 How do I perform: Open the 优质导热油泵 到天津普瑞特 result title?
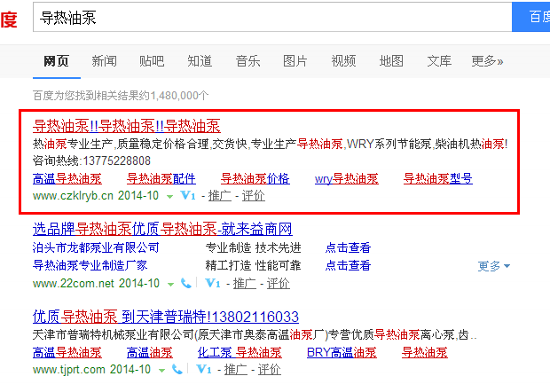tap(166, 317)
